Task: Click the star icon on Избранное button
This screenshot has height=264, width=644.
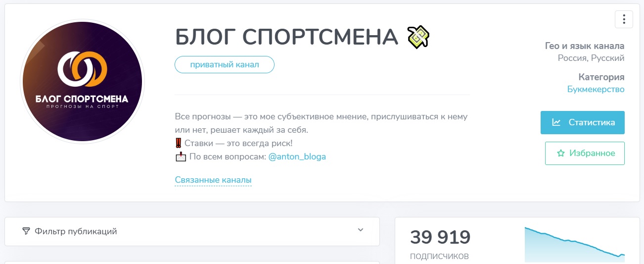Action: (560, 154)
